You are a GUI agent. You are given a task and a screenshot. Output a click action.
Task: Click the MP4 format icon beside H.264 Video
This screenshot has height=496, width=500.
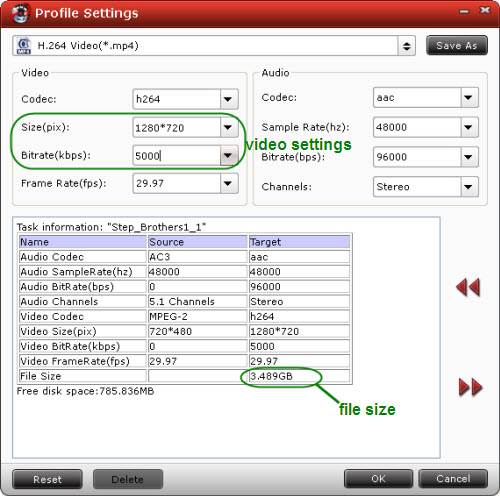click(24, 46)
